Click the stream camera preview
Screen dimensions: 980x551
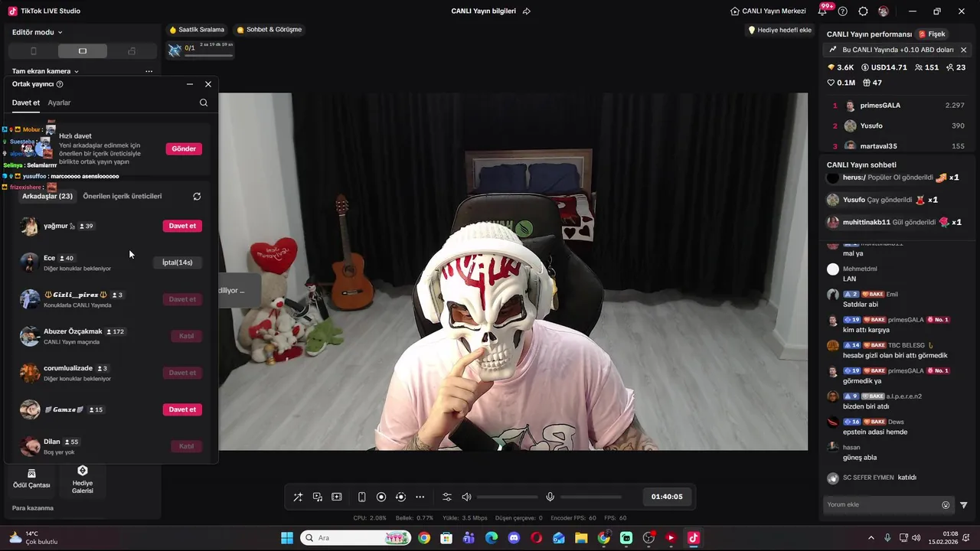(x=513, y=272)
